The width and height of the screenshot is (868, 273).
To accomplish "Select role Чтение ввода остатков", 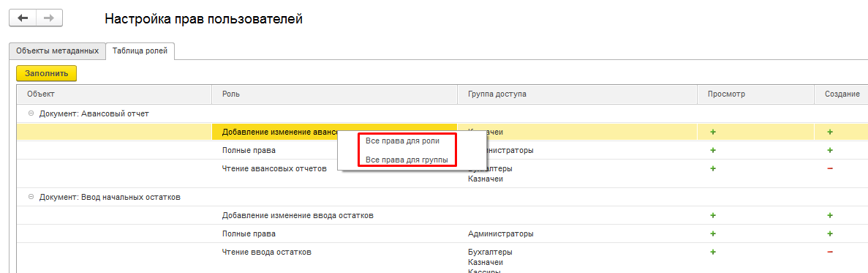I will point(267,252).
